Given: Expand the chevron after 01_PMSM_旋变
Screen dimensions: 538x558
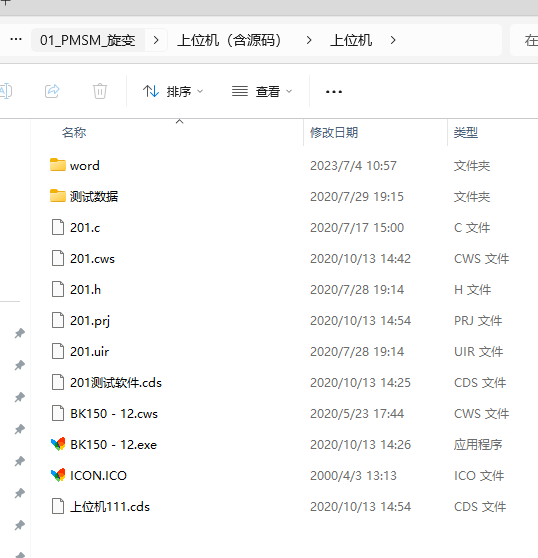Looking at the screenshot, I should tap(156, 40).
